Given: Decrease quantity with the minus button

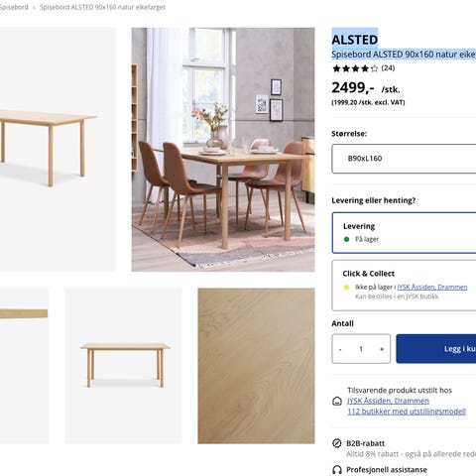Looking at the screenshot, I should click(340, 349).
